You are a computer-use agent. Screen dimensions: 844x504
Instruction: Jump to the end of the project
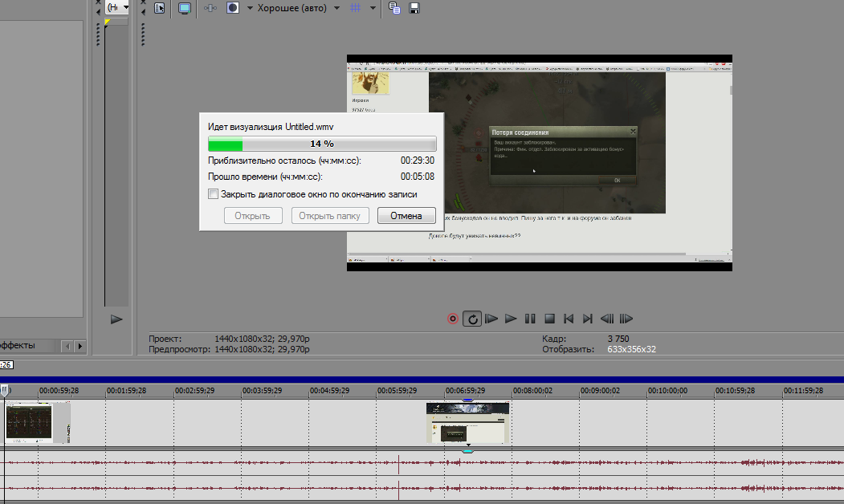(x=588, y=319)
